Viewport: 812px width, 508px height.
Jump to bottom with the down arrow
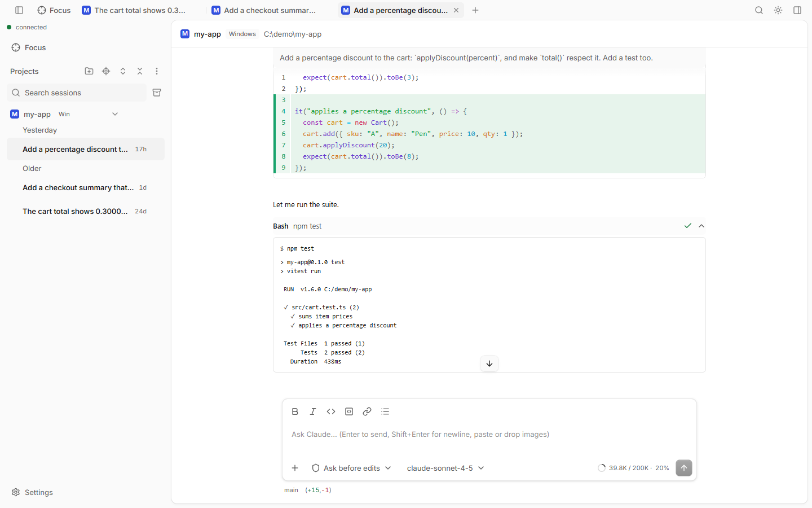coord(489,364)
